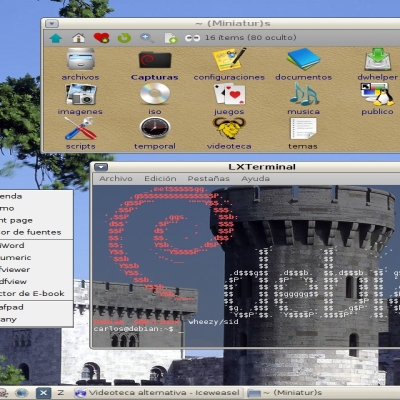Open the temas document folder

(x=303, y=134)
